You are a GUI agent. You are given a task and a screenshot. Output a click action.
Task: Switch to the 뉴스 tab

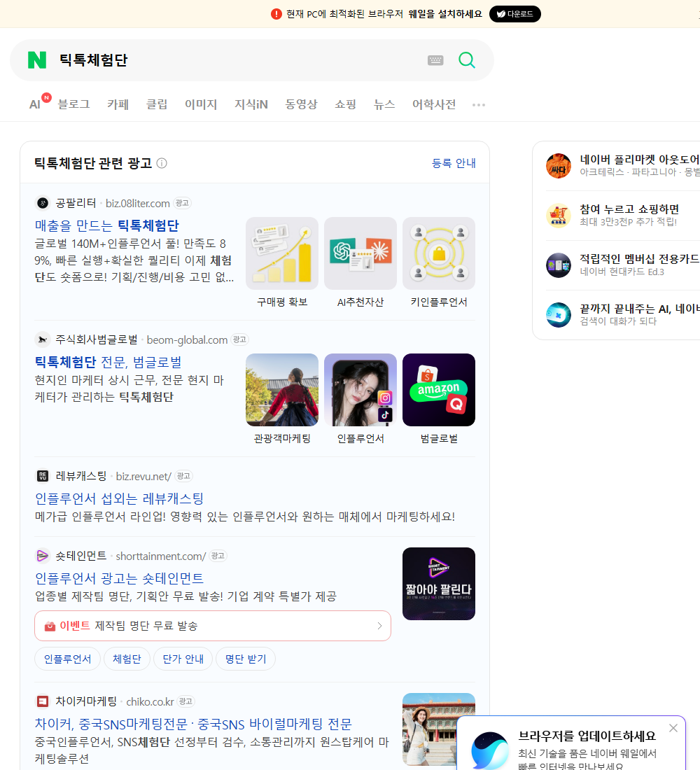(384, 104)
